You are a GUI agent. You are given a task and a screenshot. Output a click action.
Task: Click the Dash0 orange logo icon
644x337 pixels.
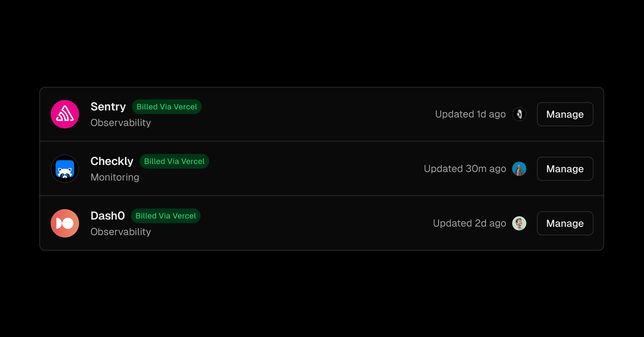point(65,223)
